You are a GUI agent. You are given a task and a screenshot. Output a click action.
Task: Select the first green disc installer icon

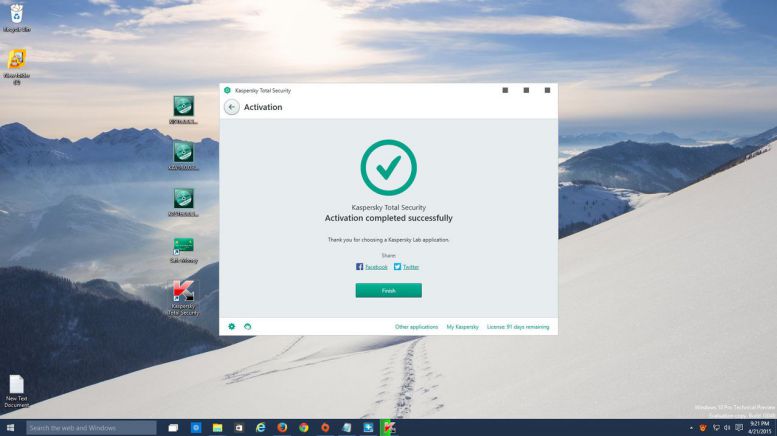coord(183,109)
